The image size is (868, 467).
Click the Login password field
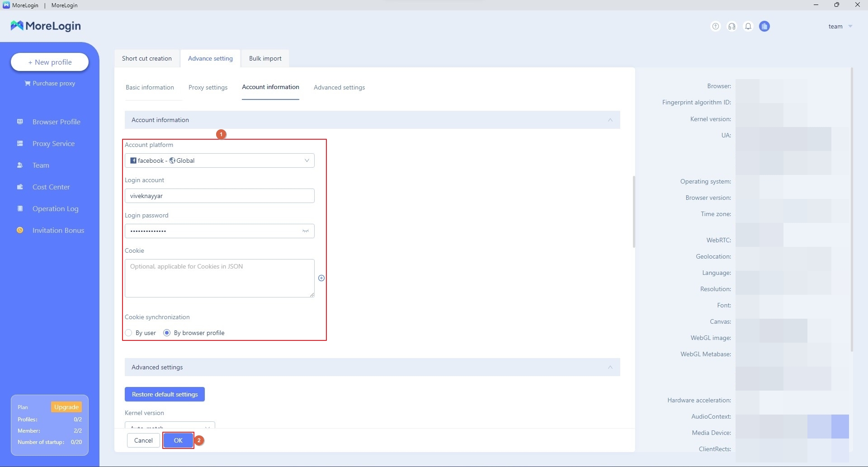coord(220,231)
